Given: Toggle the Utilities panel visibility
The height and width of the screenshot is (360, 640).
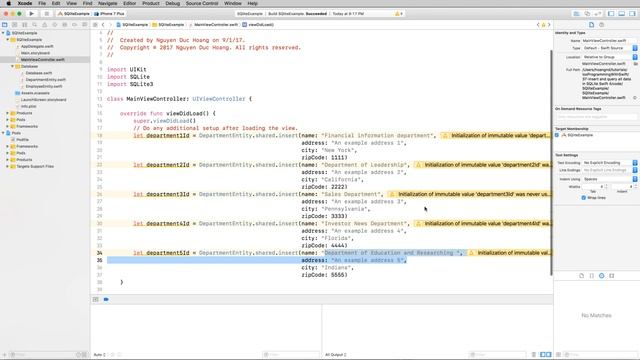Looking at the screenshot, I should point(632,13).
